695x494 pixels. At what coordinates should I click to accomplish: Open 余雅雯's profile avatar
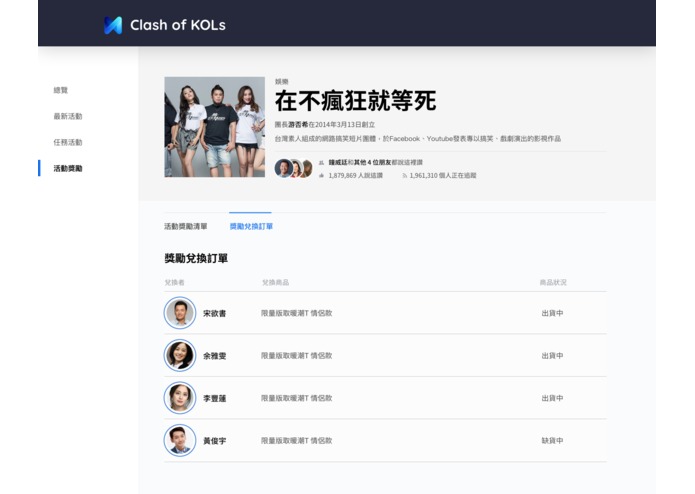coord(180,355)
